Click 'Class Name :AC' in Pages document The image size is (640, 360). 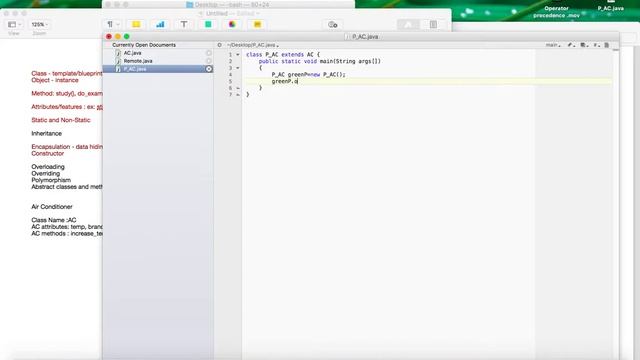click(53, 220)
